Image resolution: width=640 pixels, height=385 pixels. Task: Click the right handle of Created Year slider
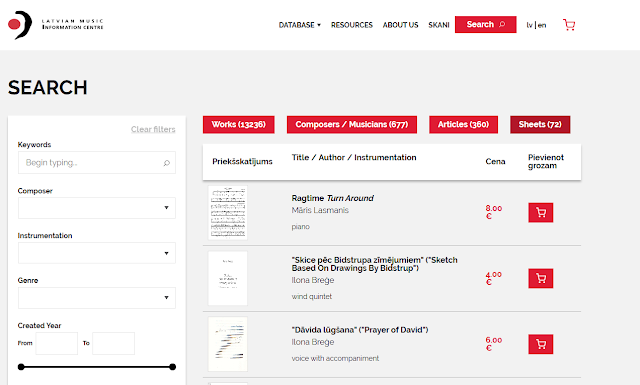point(173,367)
